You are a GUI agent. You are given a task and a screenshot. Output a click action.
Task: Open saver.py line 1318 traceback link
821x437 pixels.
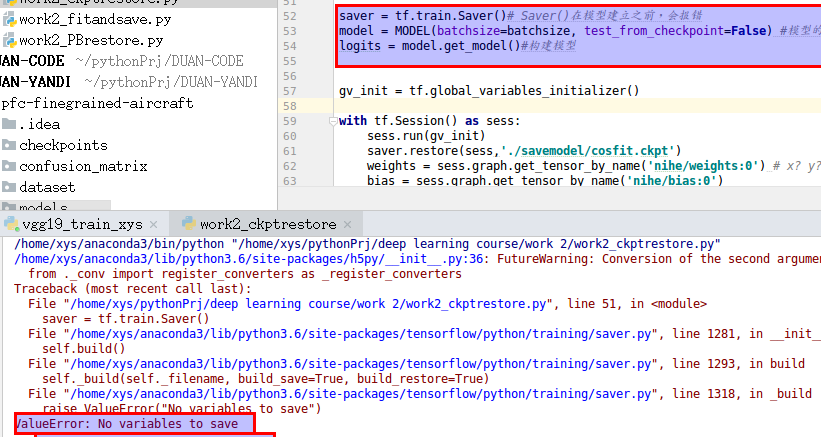click(363, 394)
